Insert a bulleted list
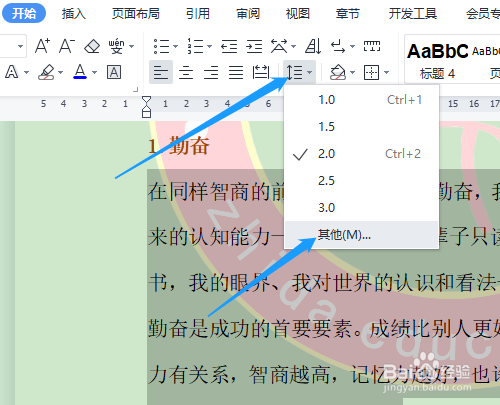500x405 pixels. click(161, 46)
